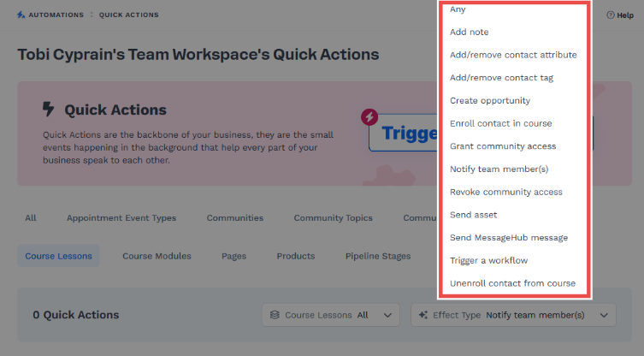Open the Community Topics tab
The height and width of the screenshot is (356, 644).
tap(333, 218)
